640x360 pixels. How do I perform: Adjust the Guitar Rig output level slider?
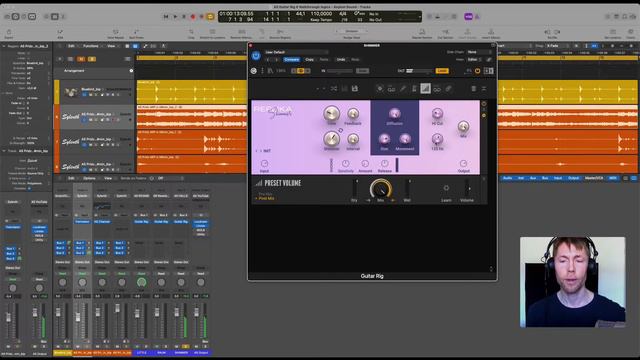tap(419, 71)
